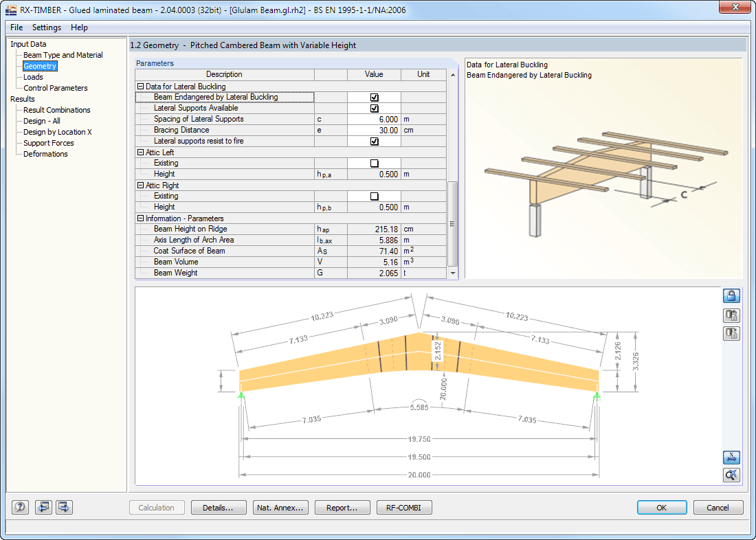Open Control Parameters in the tree
This screenshot has height=540, width=756.
56,88
